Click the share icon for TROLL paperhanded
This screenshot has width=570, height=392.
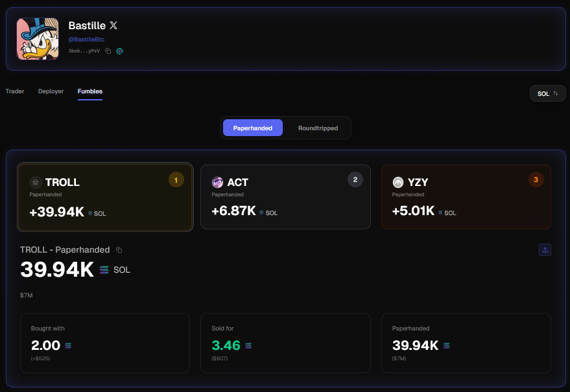[545, 249]
